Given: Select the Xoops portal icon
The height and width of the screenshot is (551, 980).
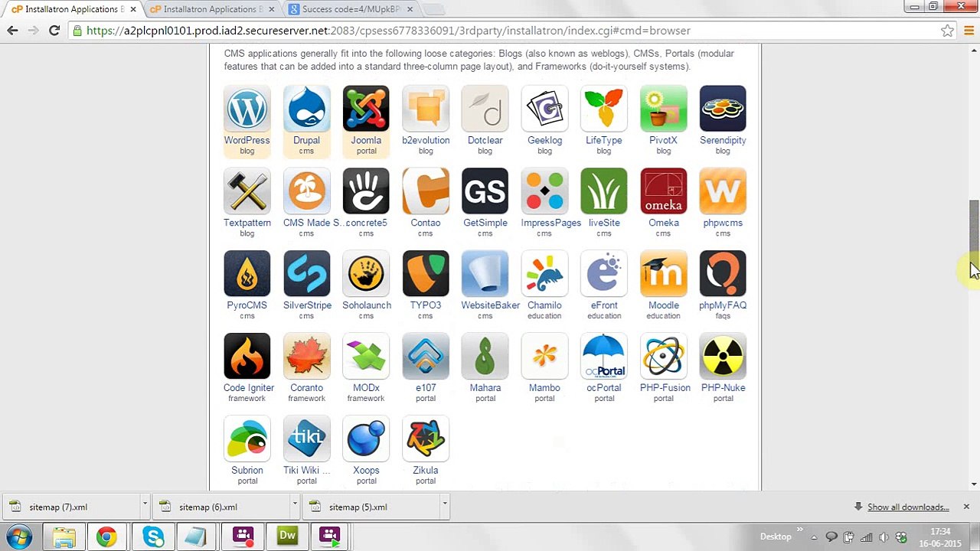Looking at the screenshot, I should [x=366, y=439].
